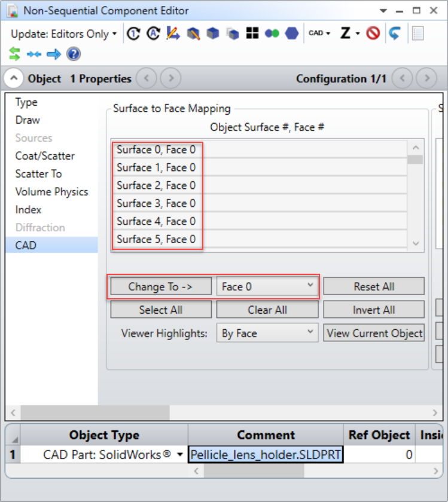Select Surface 2, Face 0 row

point(259,185)
